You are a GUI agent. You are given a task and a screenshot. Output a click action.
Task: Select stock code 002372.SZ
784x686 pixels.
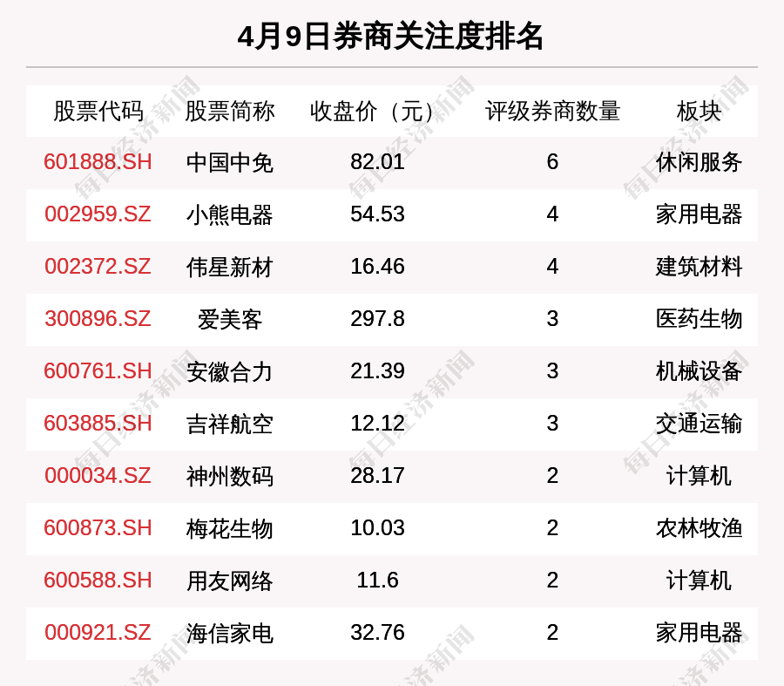[x=98, y=266]
